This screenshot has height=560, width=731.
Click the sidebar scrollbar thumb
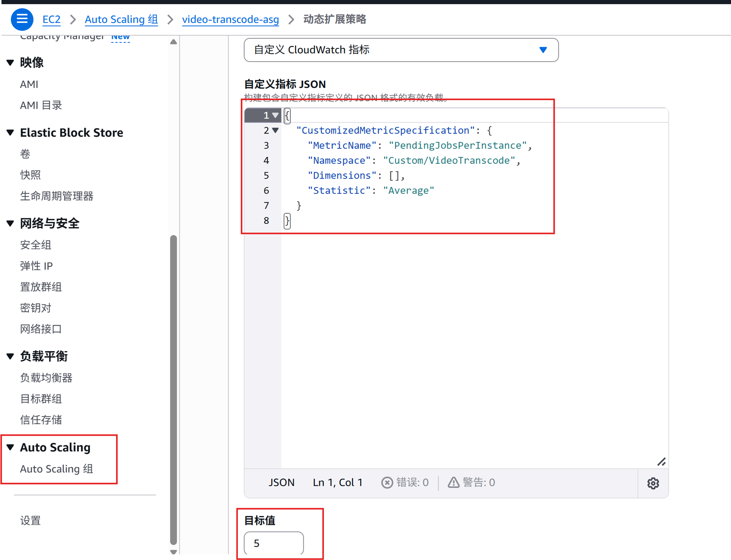coord(174,390)
